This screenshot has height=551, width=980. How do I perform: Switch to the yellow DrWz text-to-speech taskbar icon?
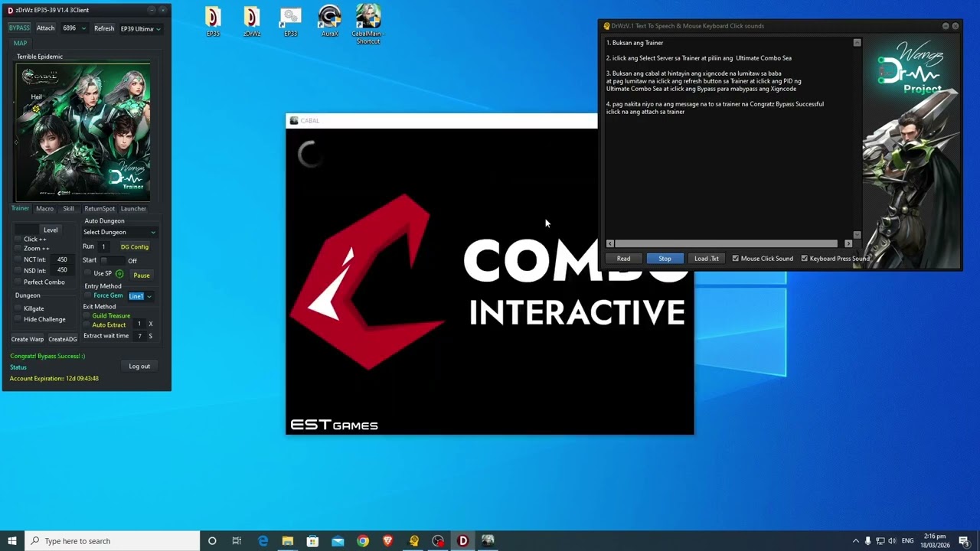point(413,541)
